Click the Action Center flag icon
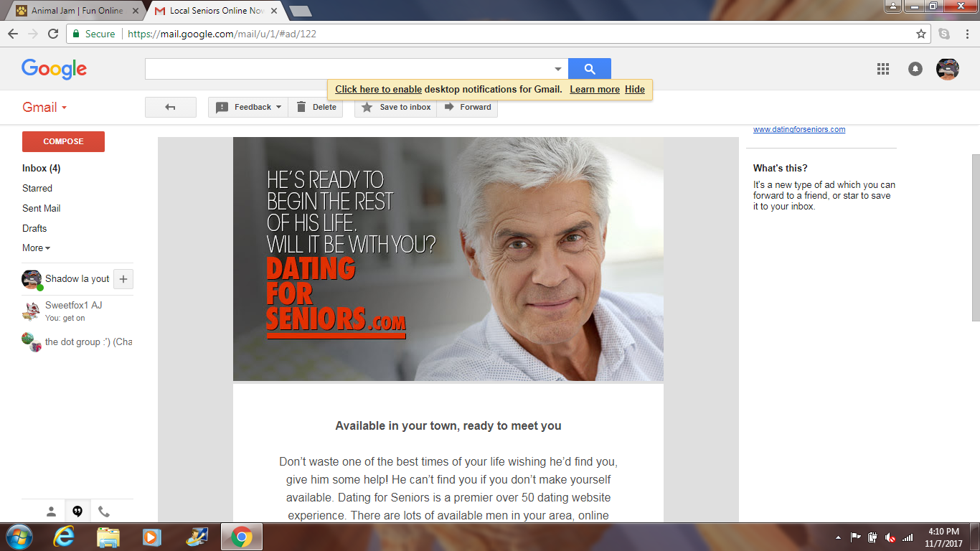This screenshot has height=551, width=980. (856, 537)
